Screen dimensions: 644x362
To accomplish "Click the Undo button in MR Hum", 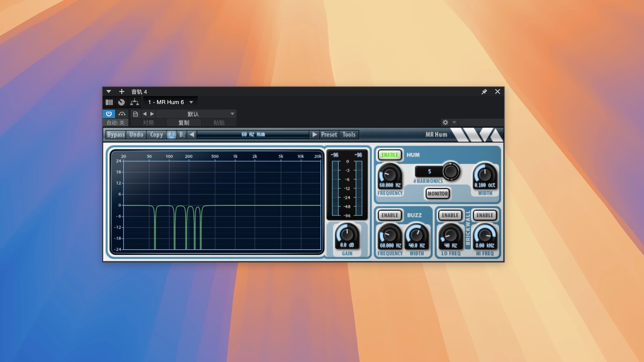I will (136, 134).
